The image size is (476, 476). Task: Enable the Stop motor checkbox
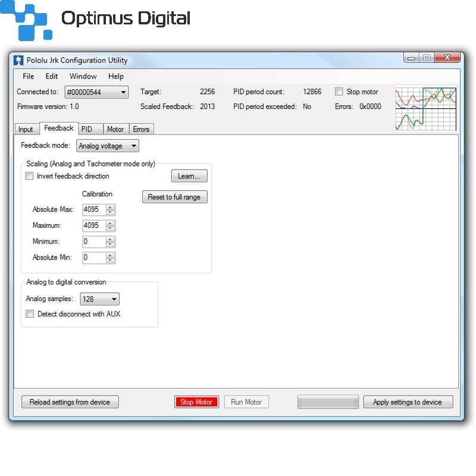pyautogui.click(x=339, y=92)
